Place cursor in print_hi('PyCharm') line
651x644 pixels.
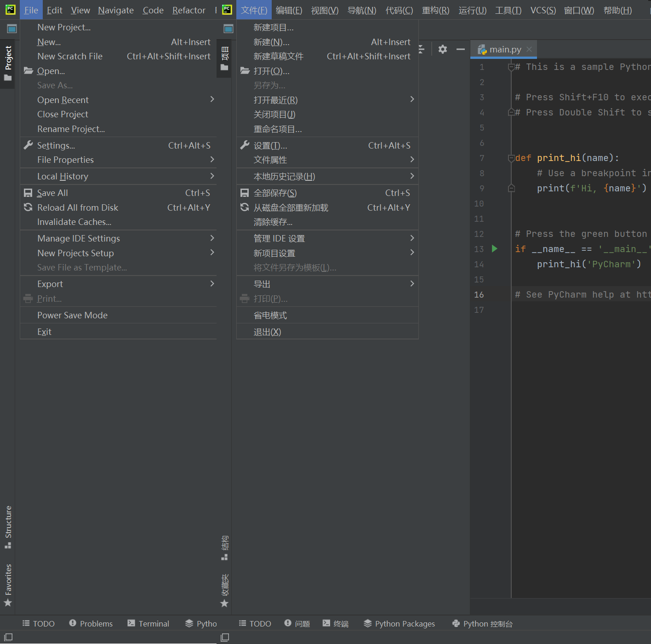(x=588, y=264)
